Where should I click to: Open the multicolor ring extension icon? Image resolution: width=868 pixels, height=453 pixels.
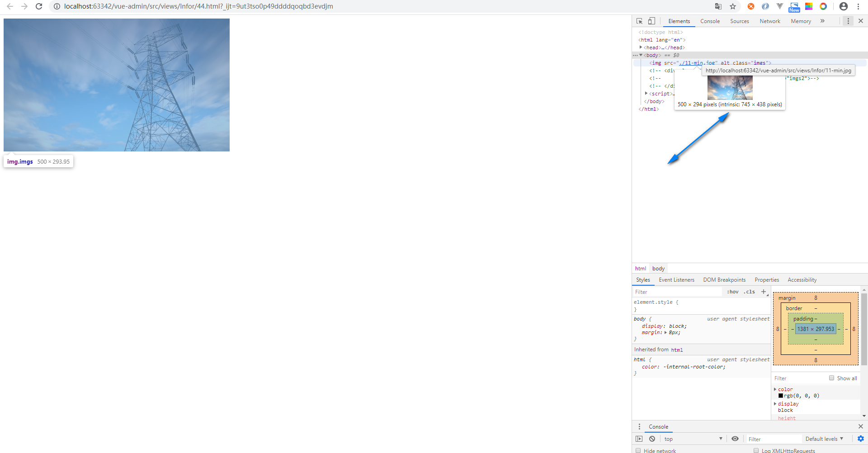pyautogui.click(x=823, y=6)
